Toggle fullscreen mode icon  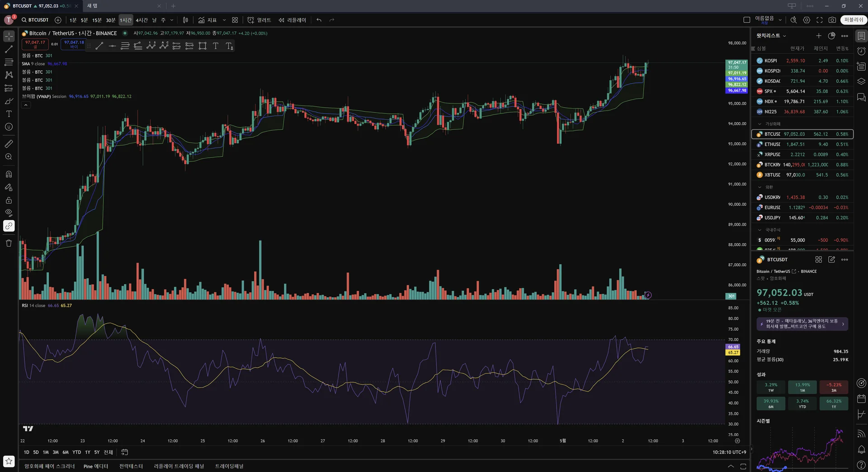819,20
